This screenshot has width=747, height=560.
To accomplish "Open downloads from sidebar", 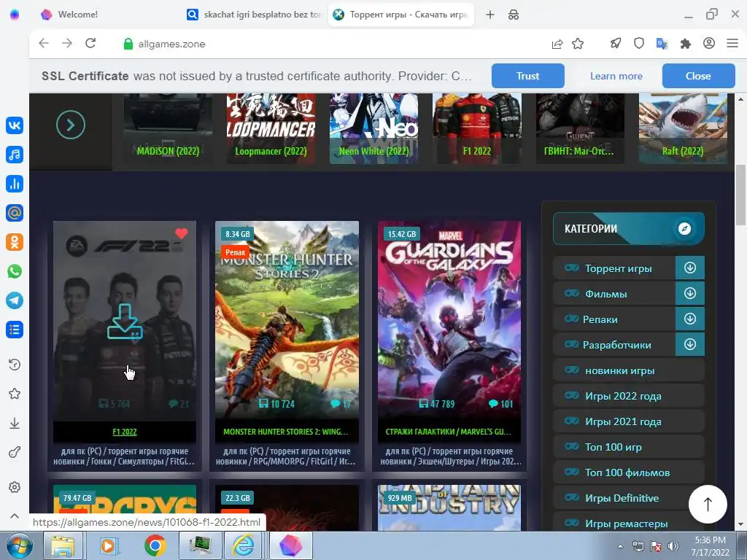I will click(15, 423).
